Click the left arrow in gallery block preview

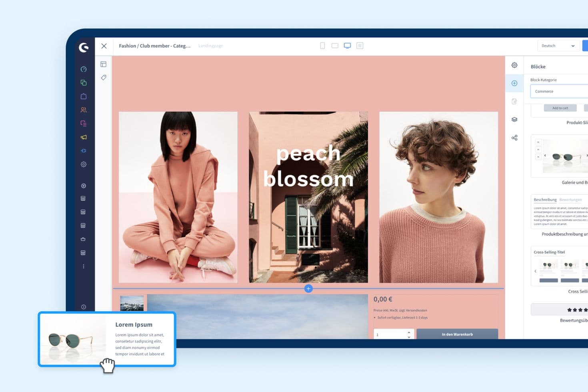(x=545, y=156)
